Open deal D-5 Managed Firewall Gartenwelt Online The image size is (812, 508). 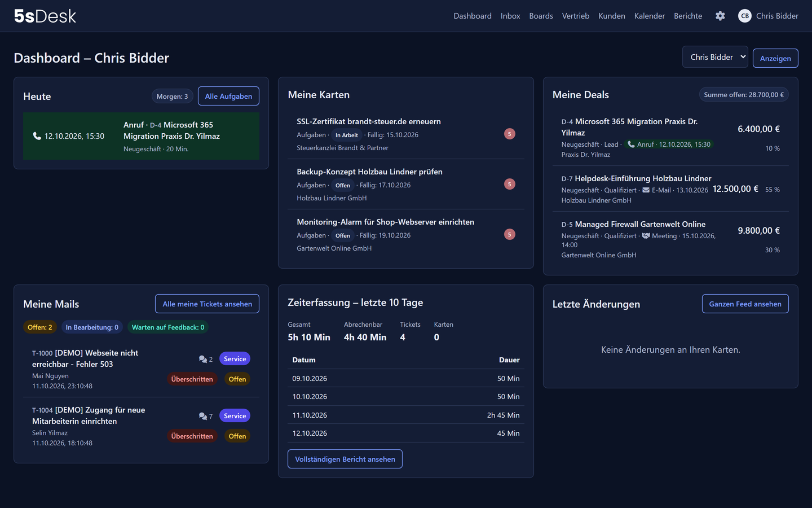633,224
